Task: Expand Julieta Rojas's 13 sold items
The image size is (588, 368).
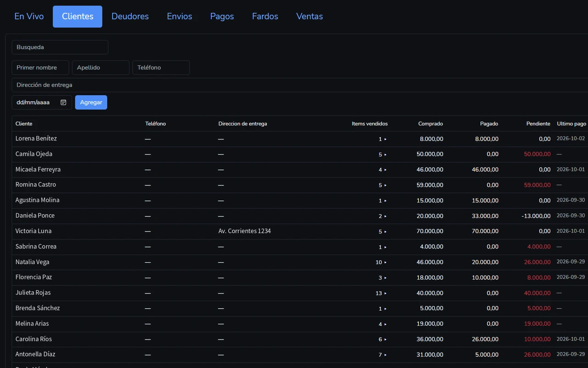Action: click(x=385, y=293)
